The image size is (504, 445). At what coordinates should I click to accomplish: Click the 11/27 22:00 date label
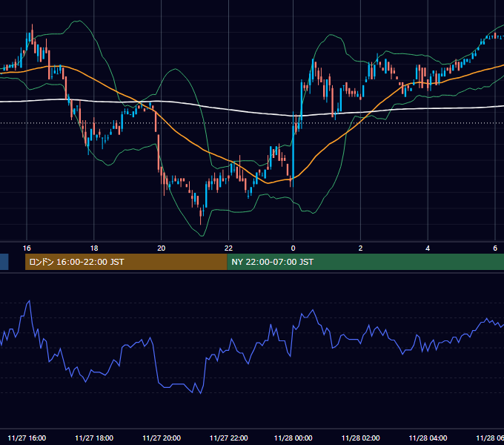click(228, 438)
